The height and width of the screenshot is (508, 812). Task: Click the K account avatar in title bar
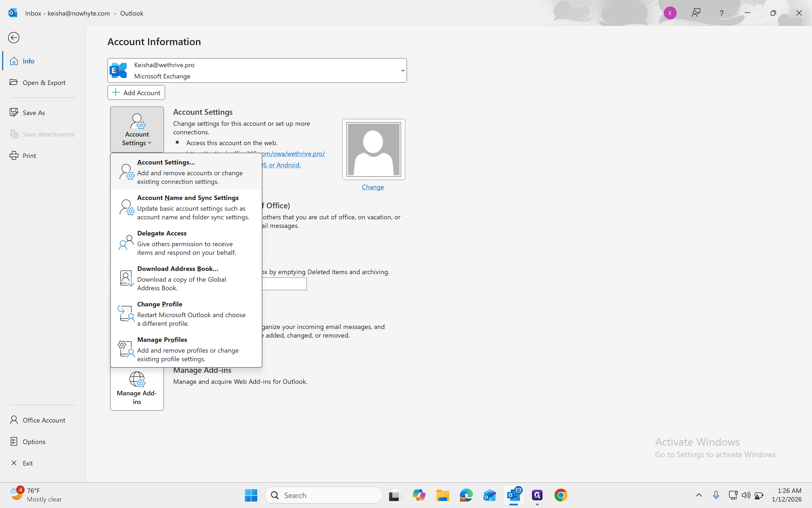click(670, 13)
